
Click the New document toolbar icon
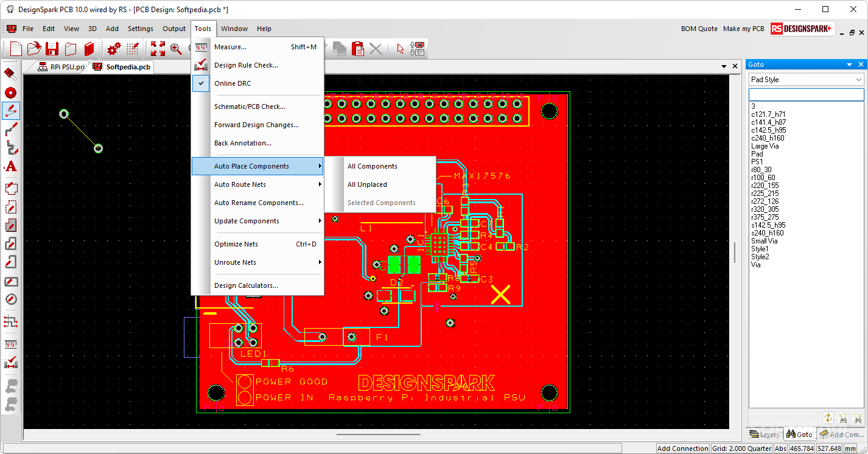16,49
